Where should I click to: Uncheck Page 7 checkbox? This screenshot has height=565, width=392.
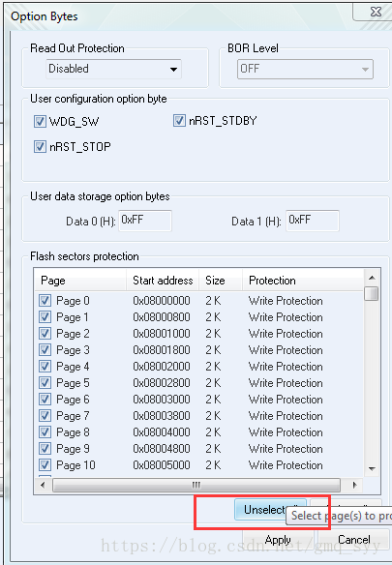(x=45, y=416)
